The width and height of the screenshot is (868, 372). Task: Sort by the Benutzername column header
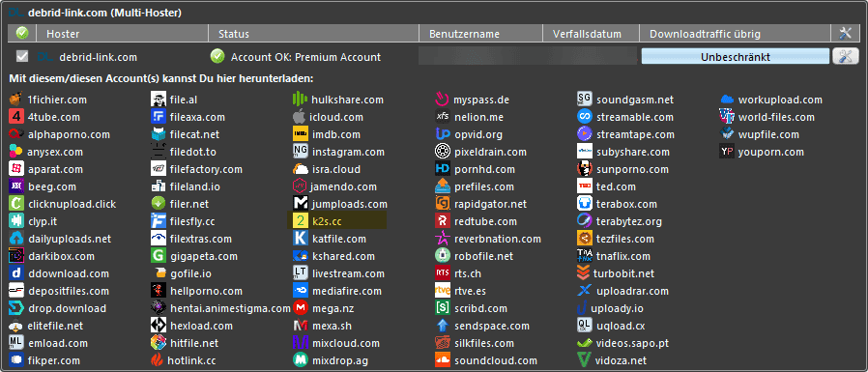pyautogui.click(x=480, y=34)
